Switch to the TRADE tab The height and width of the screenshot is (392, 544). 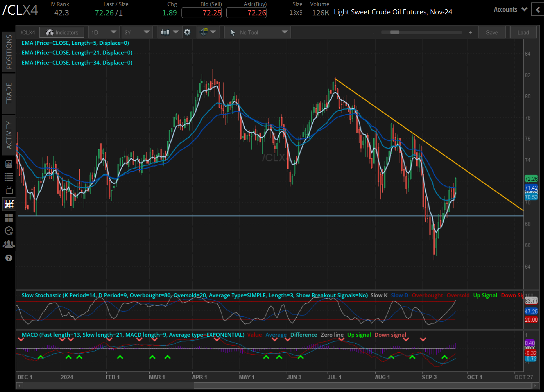[9, 93]
